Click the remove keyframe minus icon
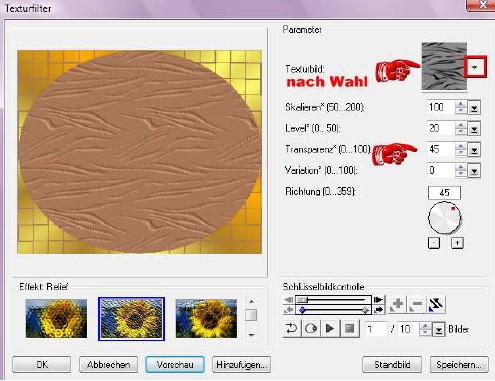Screen dimensions: 495x381 click(x=416, y=304)
